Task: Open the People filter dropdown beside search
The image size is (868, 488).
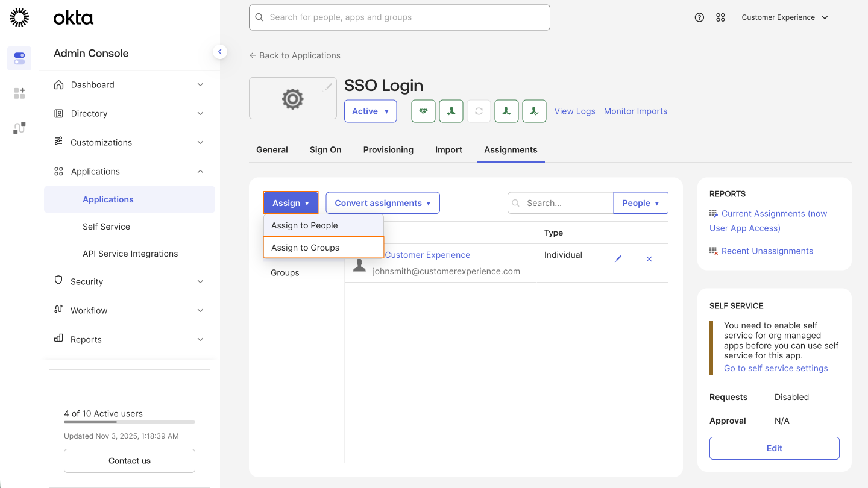Action: coord(640,202)
